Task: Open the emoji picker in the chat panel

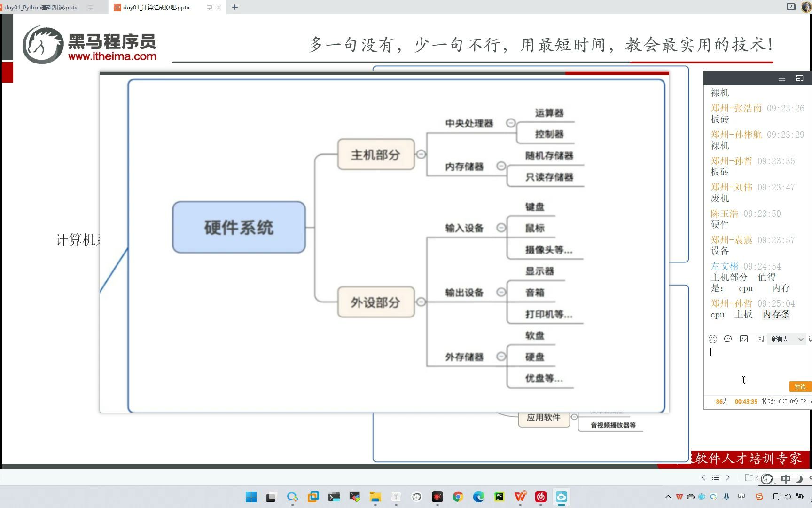Action: (x=712, y=339)
